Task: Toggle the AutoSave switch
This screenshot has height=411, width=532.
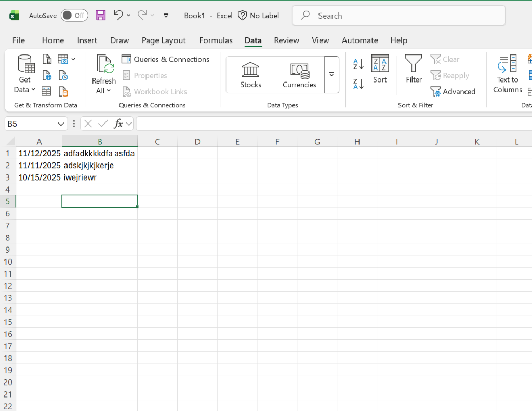Action: click(75, 16)
